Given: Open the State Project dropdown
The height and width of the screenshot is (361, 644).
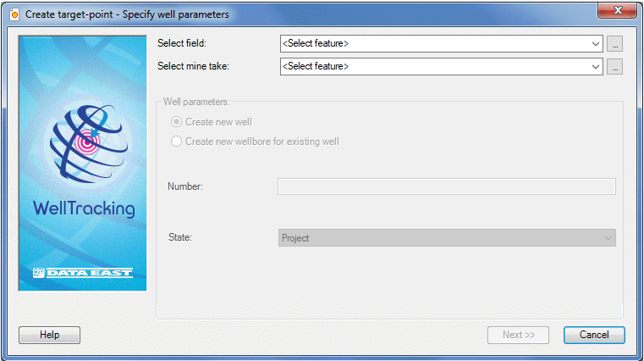Looking at the screenshot, I should pyautogui.click(x=447, y=237).
